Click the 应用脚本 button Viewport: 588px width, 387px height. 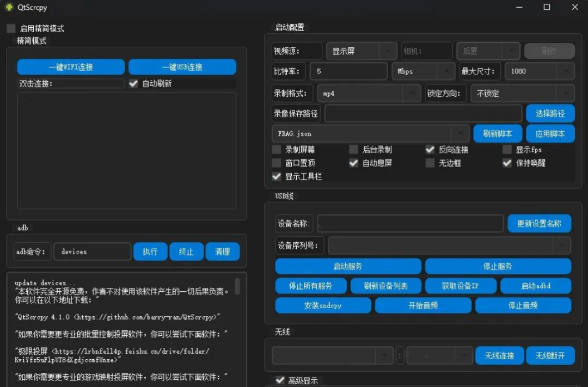(x=550, y=133)
